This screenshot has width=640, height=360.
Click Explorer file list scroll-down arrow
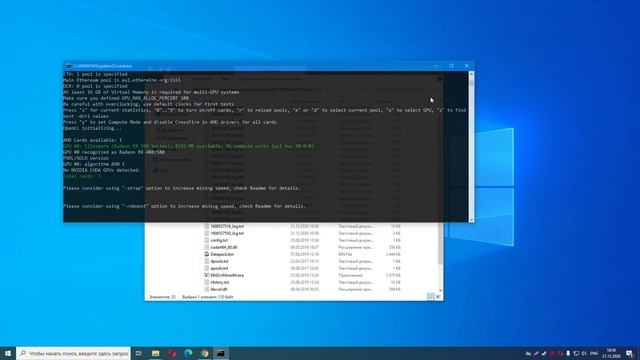(x=440, y=290)
